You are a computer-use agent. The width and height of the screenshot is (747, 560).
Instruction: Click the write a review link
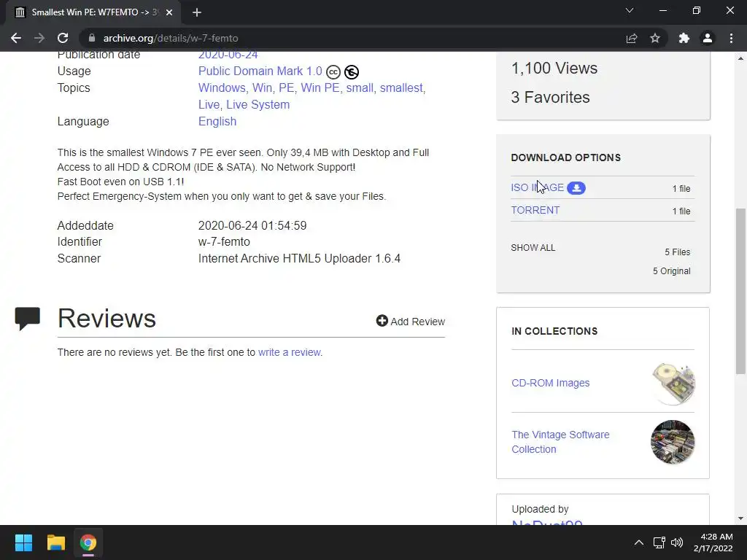coord(289,352)
